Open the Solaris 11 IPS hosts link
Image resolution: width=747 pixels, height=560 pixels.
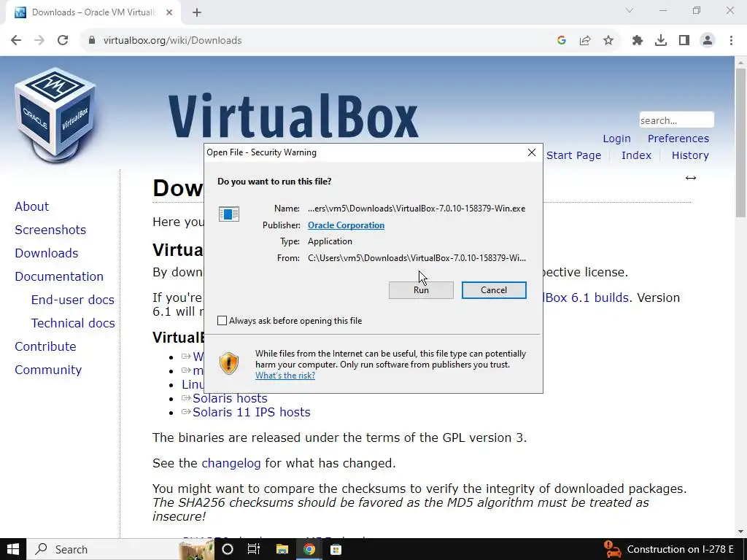(x=252, y=412)
